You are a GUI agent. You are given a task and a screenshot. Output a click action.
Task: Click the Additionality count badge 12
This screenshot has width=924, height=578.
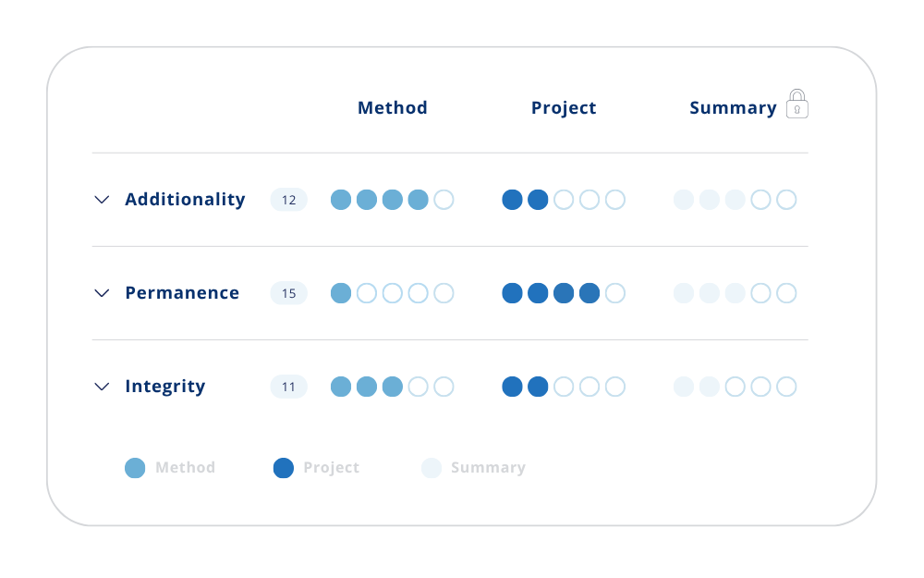288,200
